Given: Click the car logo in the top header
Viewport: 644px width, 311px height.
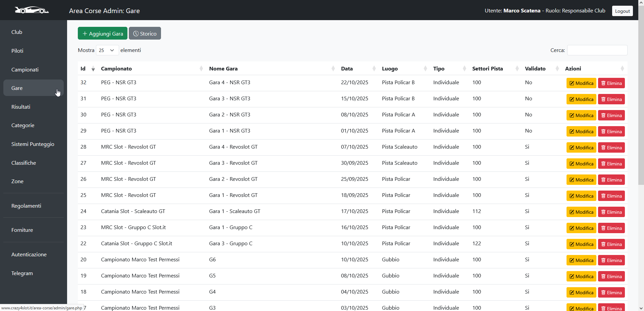Looking at the screenshot, I should point(32,10).
